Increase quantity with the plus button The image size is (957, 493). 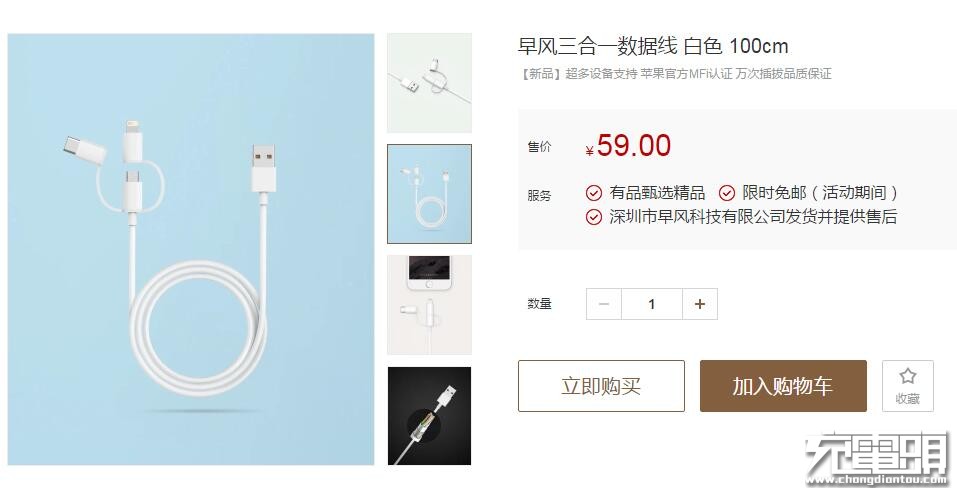click(x=700, y=304)
